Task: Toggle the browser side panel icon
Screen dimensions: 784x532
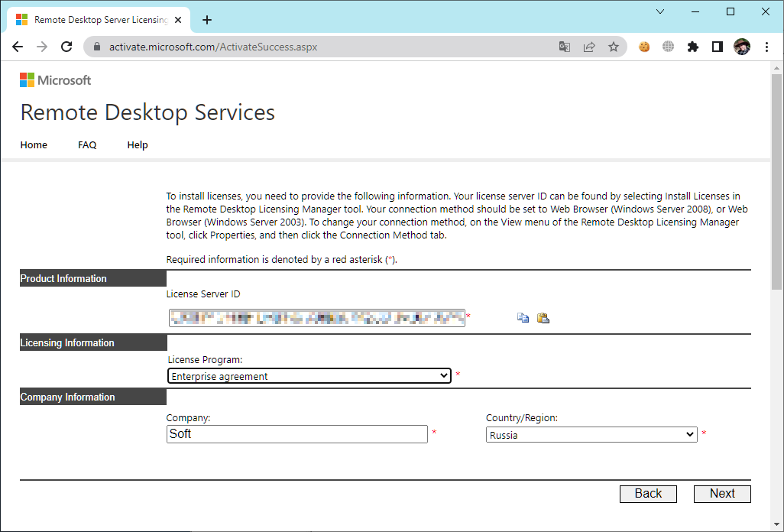Action: pyautogui.click(x=718, y=47)
